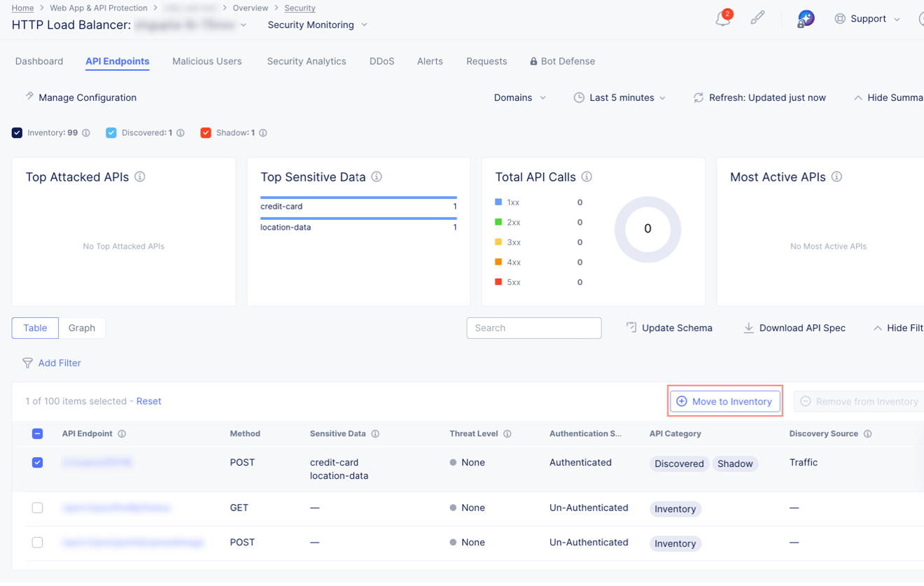Viewport: 924px width, 586px height.
Task: Toggle the select-all checkbox in table header
Action: coord(38,434)
